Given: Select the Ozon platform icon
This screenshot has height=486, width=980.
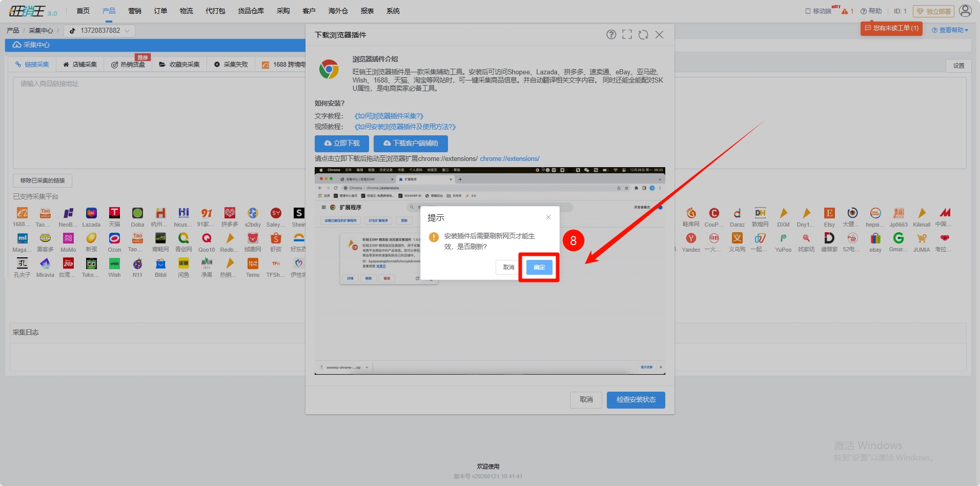Looking at the screenshot, I should tap(114, 238).
